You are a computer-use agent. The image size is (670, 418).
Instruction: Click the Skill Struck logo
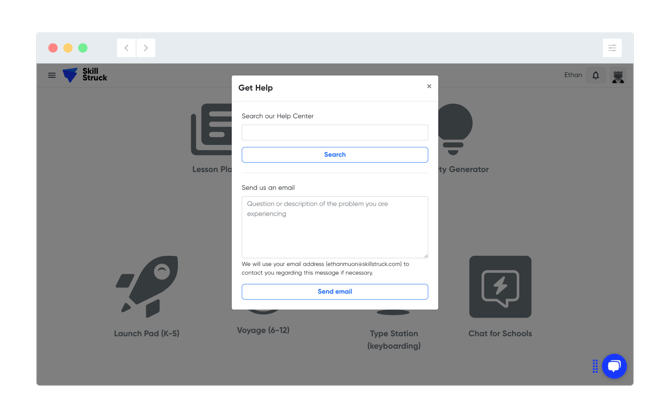(x=85, y=75)
